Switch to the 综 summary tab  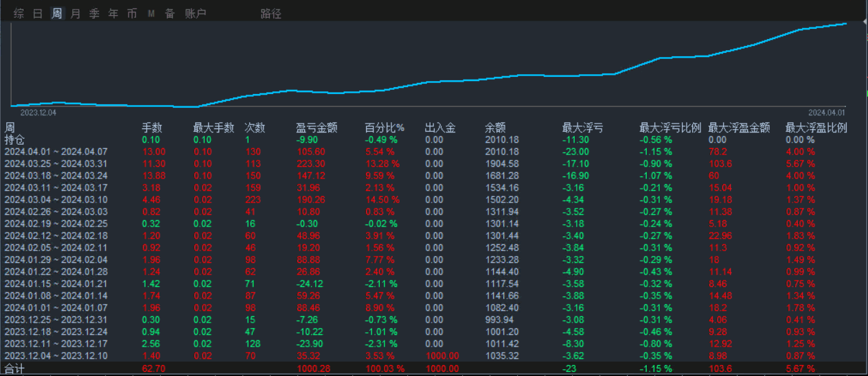(x=19, y=14)
